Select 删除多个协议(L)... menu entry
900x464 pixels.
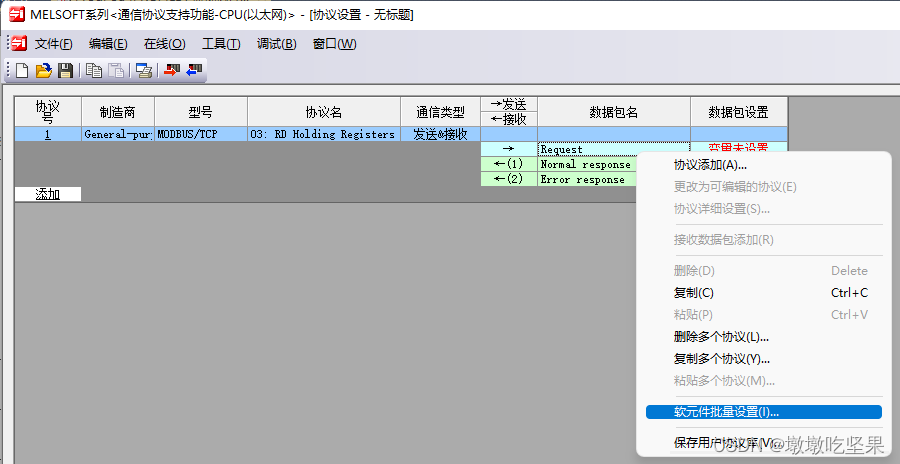[x=763, y=337]
